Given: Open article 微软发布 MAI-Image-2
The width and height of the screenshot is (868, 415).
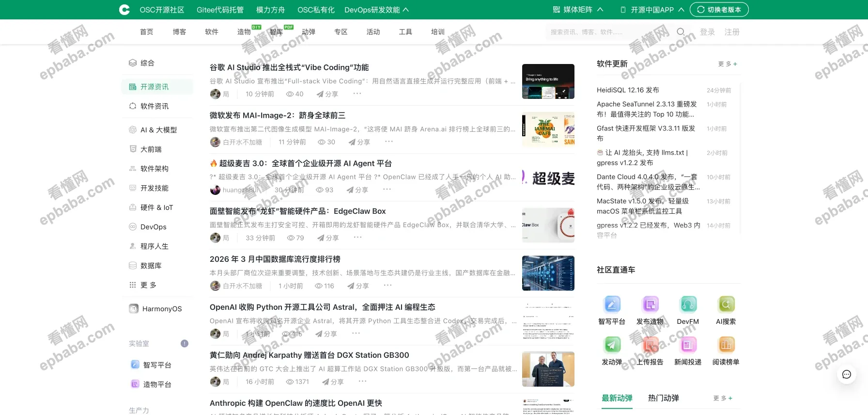Looking at the screenshot, I should (278, 115).
